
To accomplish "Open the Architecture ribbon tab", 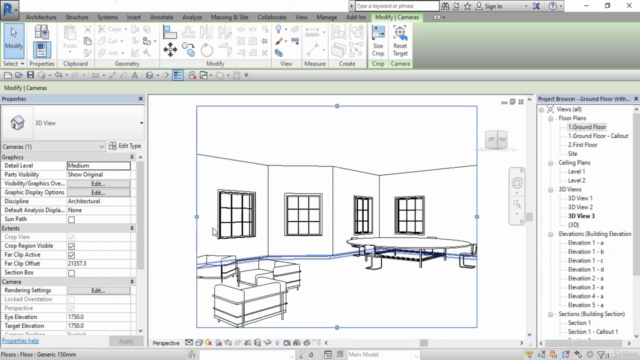I will coord(41,17).
